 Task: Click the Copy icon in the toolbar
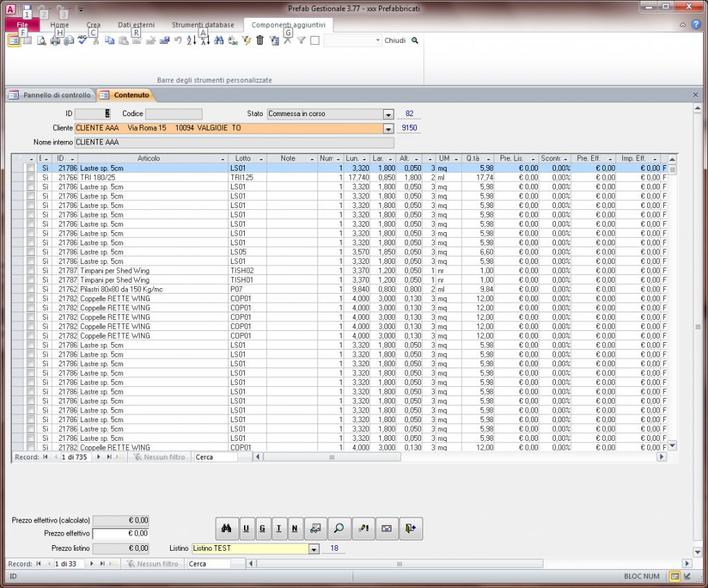[x=110, y=41]
